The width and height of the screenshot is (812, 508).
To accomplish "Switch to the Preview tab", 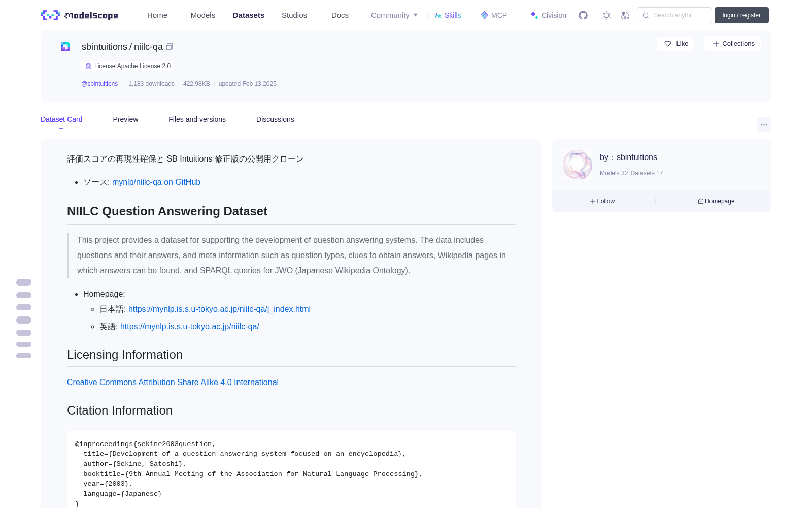I will [x=125, y=119].
